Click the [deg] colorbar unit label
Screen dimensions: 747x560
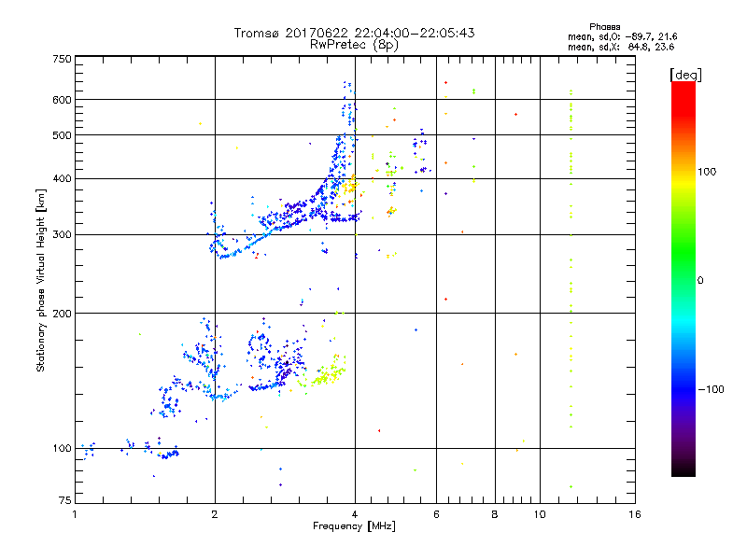click(x=684, y=74)
